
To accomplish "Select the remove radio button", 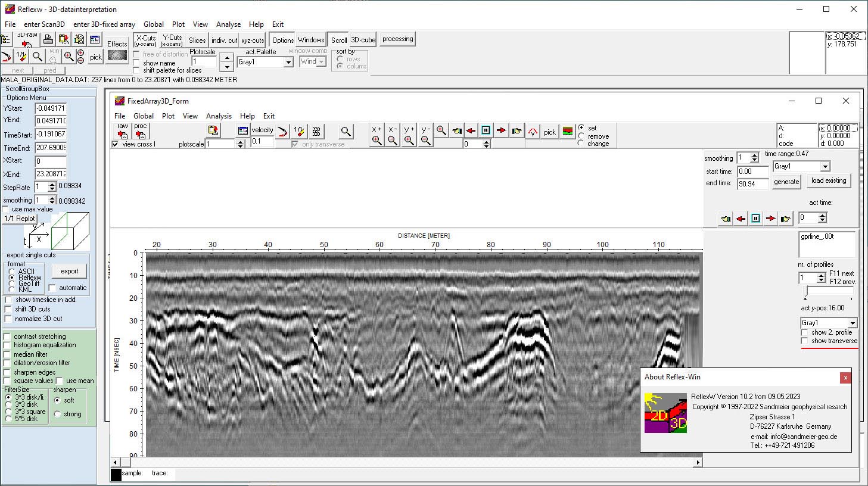I will (x=582, y=136).
